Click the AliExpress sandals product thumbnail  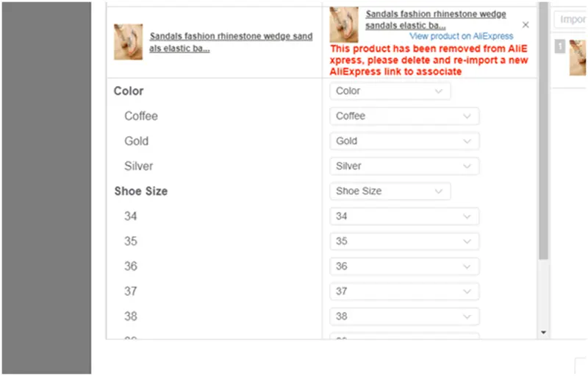pos(344,25)
